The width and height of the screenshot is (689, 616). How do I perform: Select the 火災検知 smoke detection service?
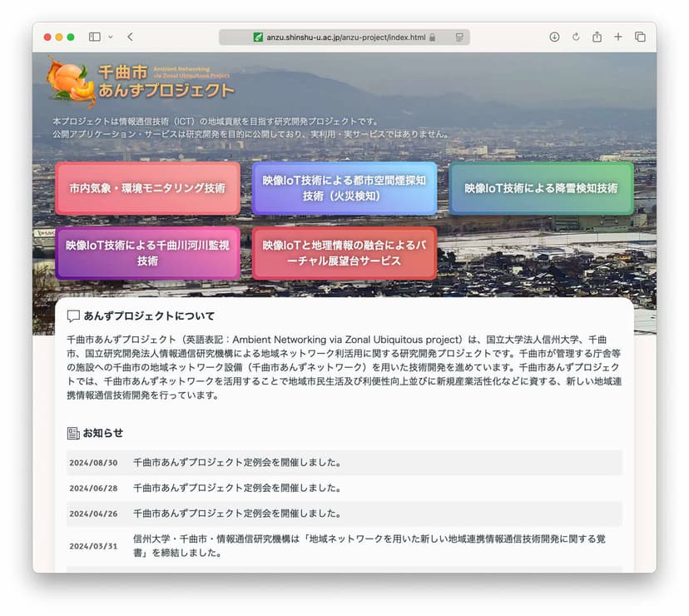(x=344, y=189)
